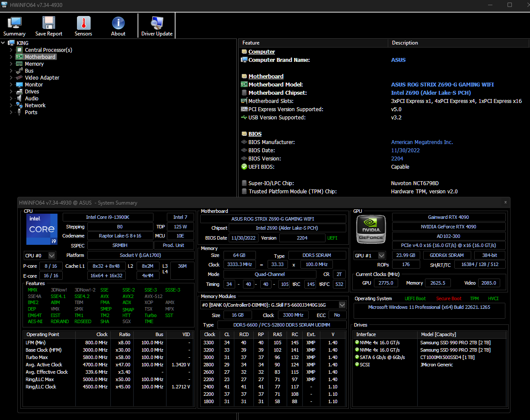Click the Motherboard Model row icon
This screenshot has height=420, width=530.
pyautogui.click(x=244, y=84)
